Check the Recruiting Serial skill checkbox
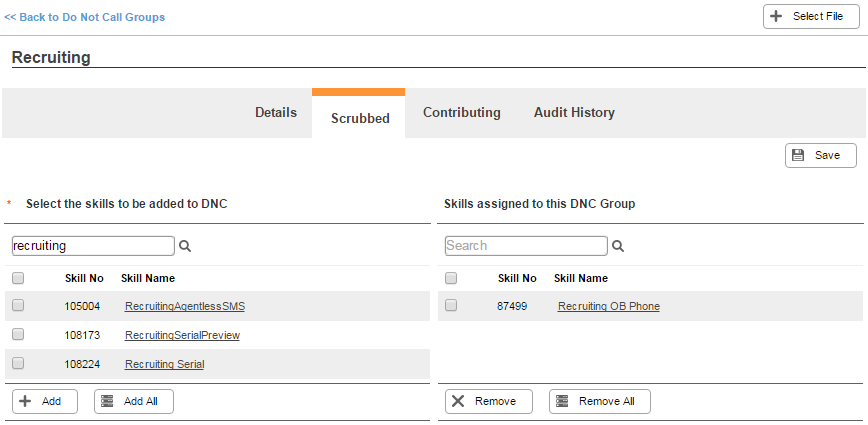The height and width of the screenshot is (425, 868). point(18,363)
